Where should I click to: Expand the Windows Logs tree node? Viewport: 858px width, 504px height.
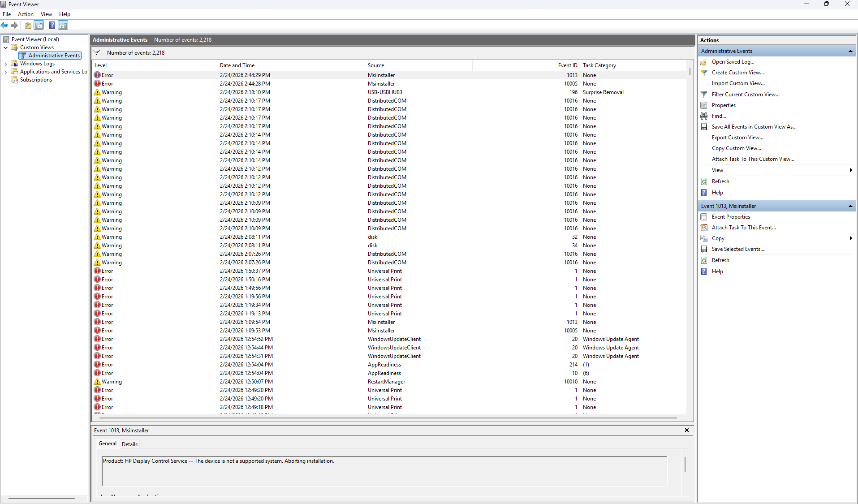coord(5,64)
